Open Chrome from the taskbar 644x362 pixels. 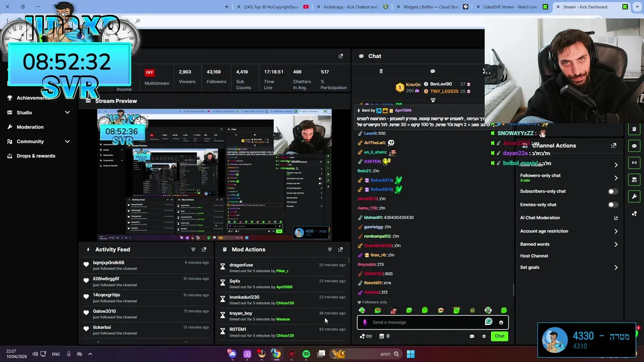(276, 354)
